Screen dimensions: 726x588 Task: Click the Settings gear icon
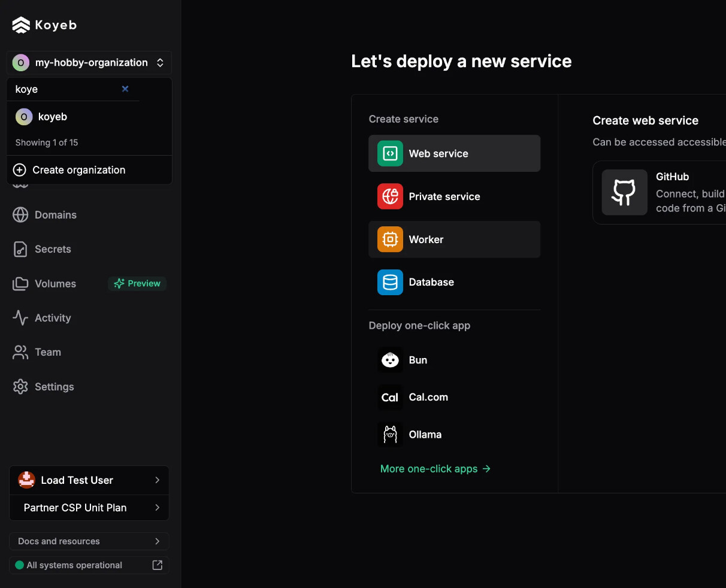click(20, 387)
